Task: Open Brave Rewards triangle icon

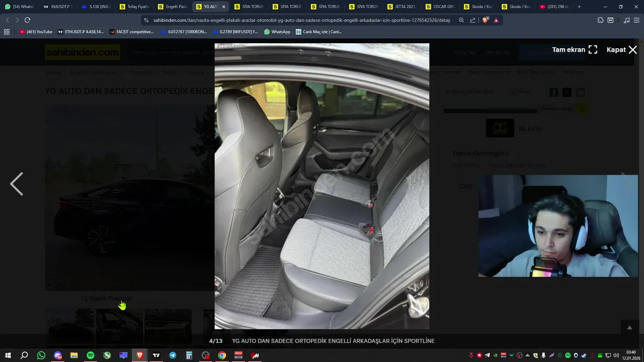Action: (x=496, y=20)
